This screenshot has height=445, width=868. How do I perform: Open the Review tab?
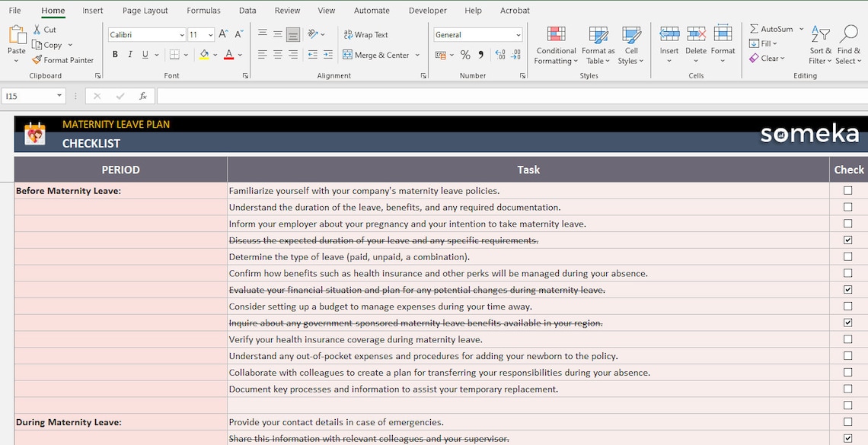(x=287, y=10)
